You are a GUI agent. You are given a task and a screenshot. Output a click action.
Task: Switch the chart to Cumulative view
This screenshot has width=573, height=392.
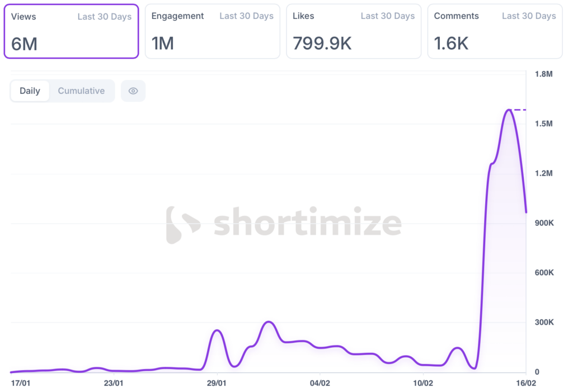point(81,91)
